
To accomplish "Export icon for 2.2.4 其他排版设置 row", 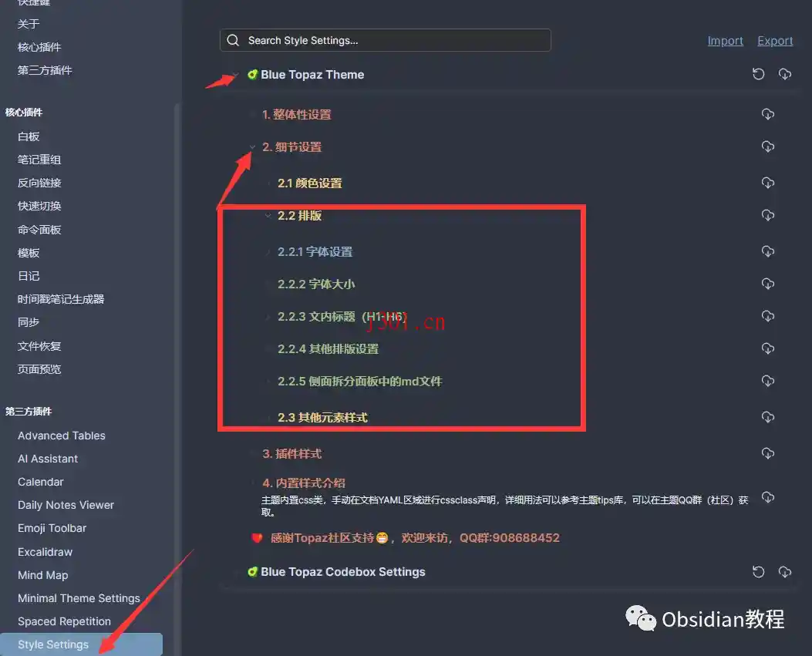I will [767, 348].
